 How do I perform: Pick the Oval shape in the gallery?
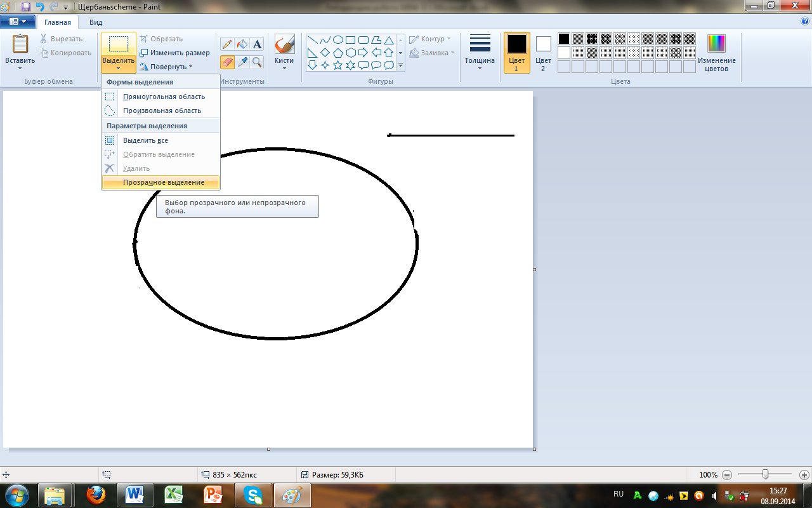tap(338, 40)
